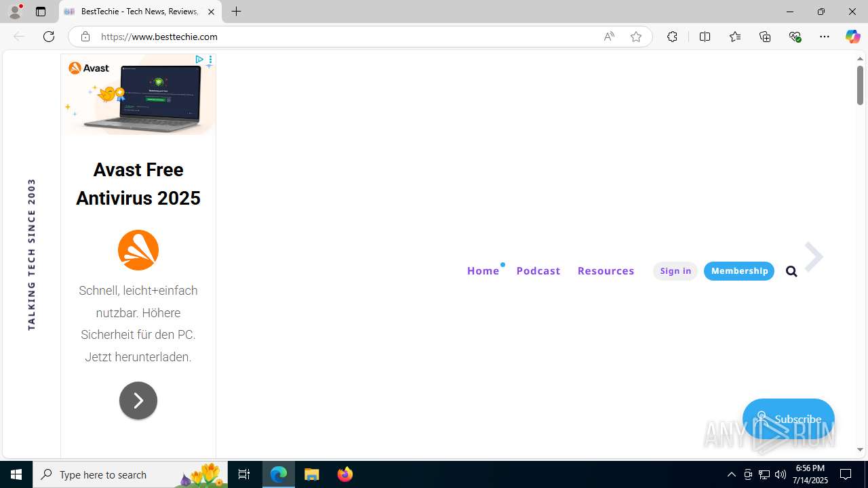Open Copilot sidebar icon
The width and height of the screenshot is (868, 488).
coord(852,37)
